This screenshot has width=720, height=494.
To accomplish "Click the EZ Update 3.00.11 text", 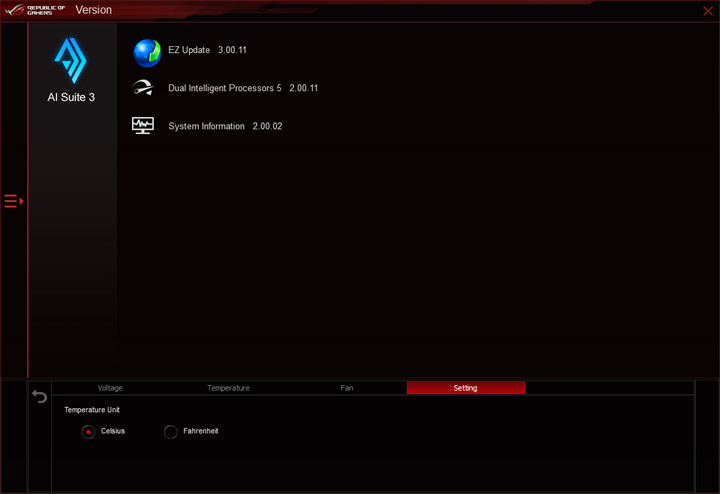I will click(x=207, y=50).
